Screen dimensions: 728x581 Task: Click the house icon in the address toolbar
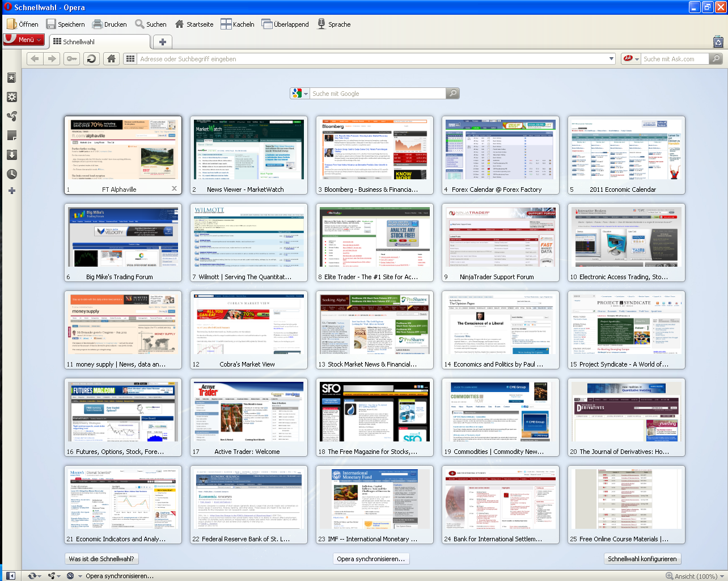click(111, 58)
